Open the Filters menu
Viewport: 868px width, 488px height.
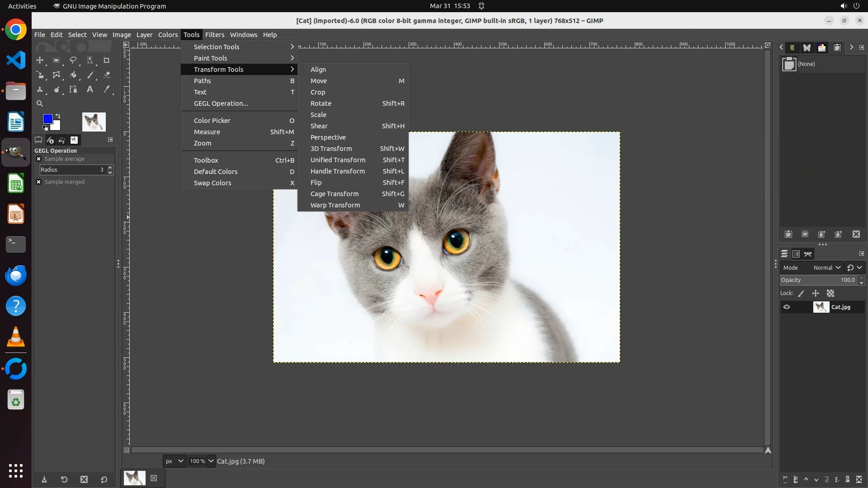pyautogui.click(x=214, y=35)
